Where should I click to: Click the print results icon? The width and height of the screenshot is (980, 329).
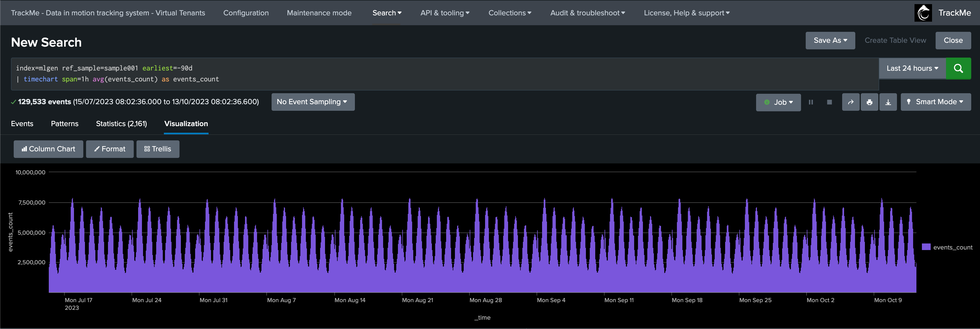tap(869, 102)
